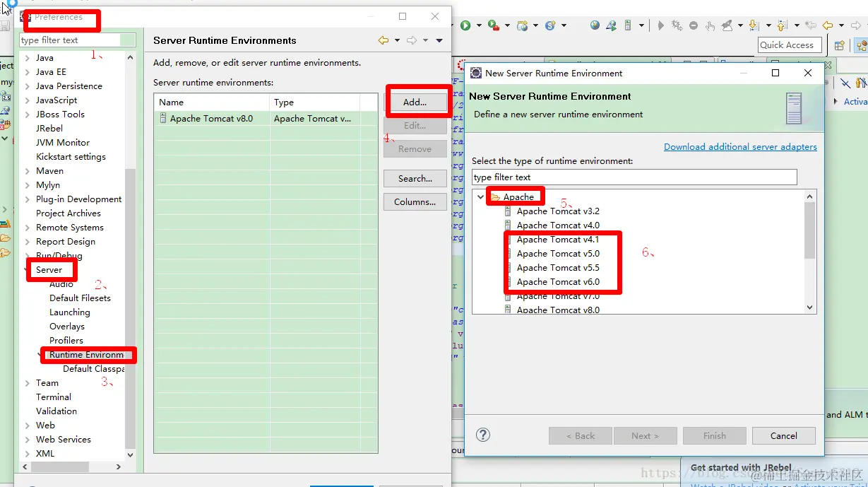Viewport: 868px width, 487px height.
Task: Click the icon before Apache Tomcat v4.0
Action: coord(508,225)
